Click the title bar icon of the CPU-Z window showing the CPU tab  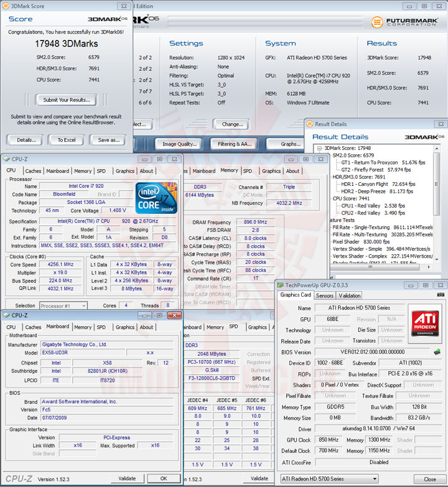tap(6, 159)
